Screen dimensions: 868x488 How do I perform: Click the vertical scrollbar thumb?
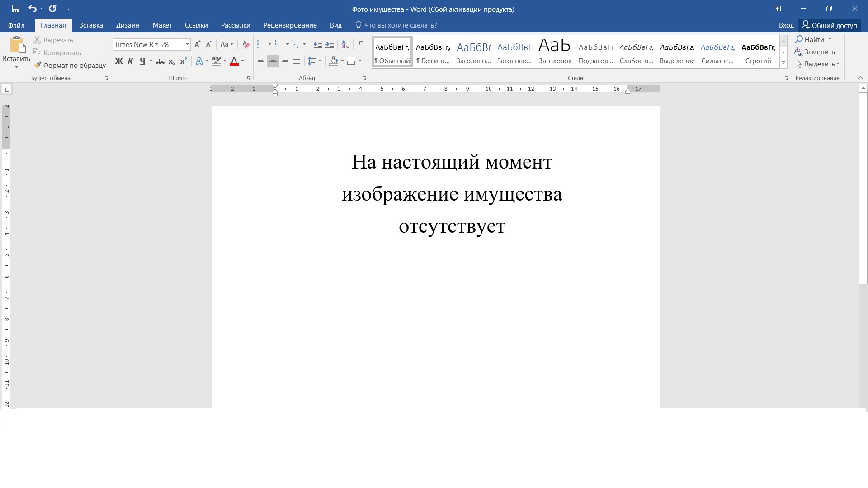[x=863, y=188]
